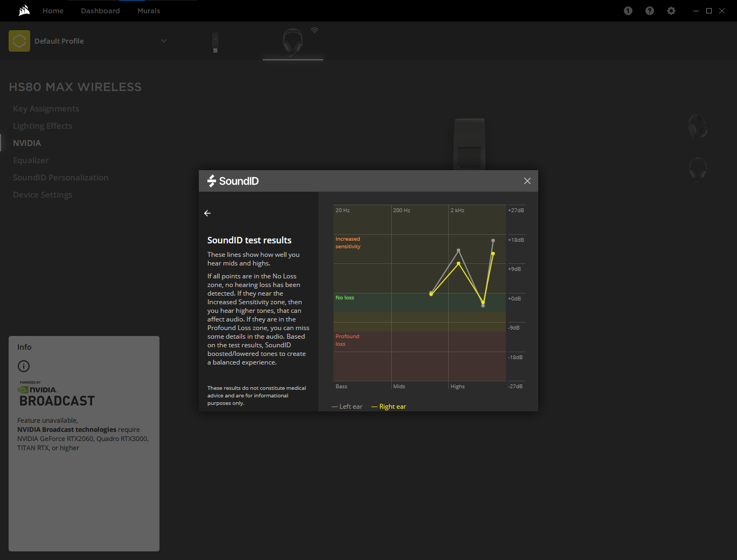Open the settings gear icon
Image resolution: width=737 pixels, height=560 pixels.
671,11
